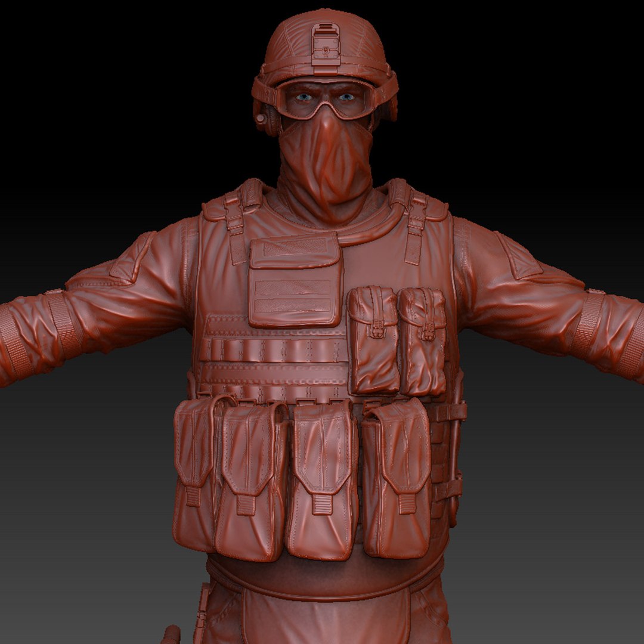Screen dimensions: 644x644
Task: Select the cloth face mask covering the nose
Action: click(326, 158)
